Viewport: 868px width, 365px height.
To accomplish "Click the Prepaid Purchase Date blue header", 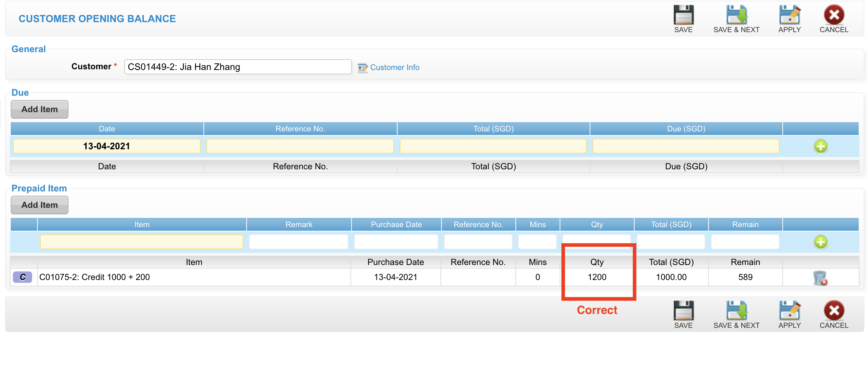I will 396,224.
